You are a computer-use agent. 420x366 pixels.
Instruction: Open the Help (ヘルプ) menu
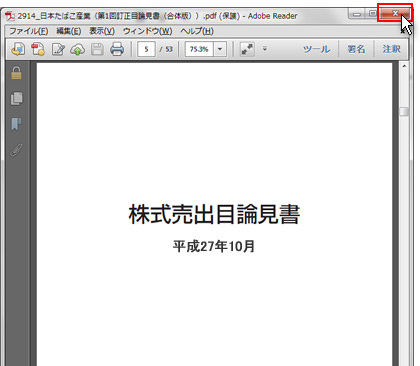pos(197,31)
